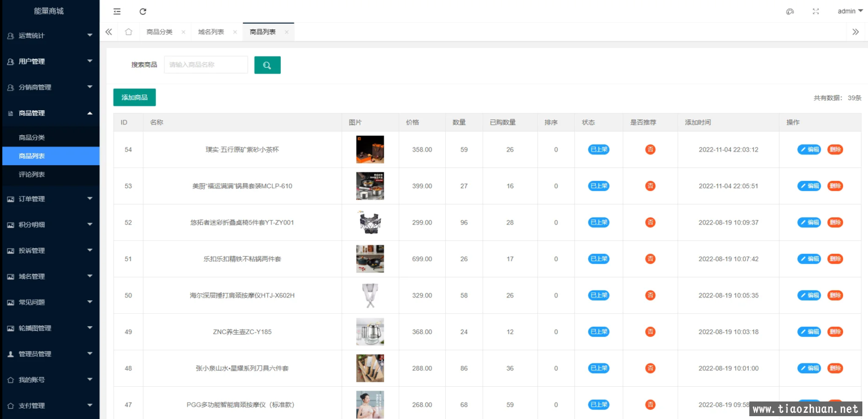This screenshot has width=868, height=419.
Task: Delete product ID 53
Action: coord(835,186)
